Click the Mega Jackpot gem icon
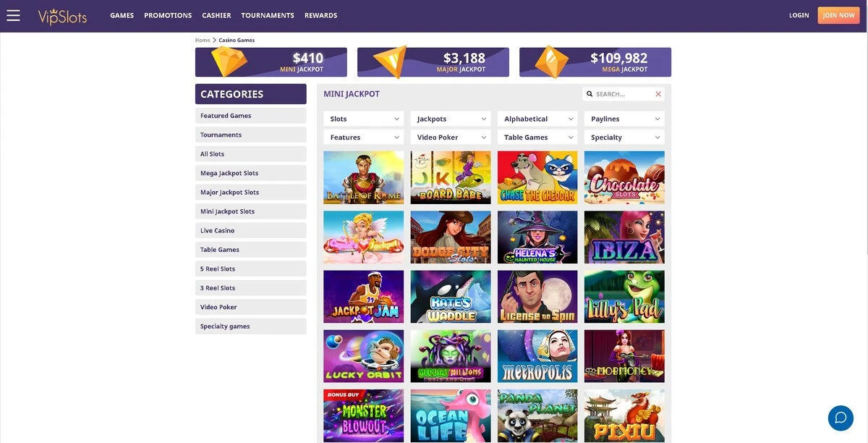The height and width of the screenshot is (443, 868). pyautogui.click(x=552, y=62)
